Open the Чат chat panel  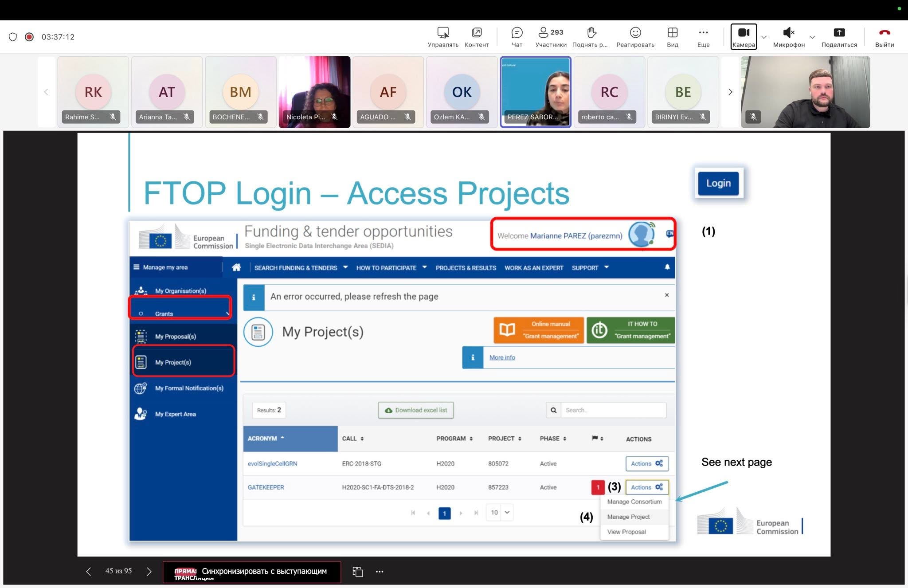[517, 37]
